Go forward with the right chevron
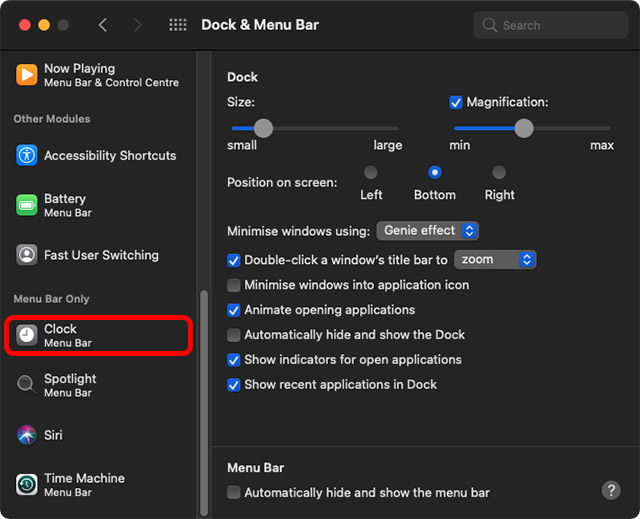The width and height of the screenshot is (640, 519). click(x=138, y=25)
